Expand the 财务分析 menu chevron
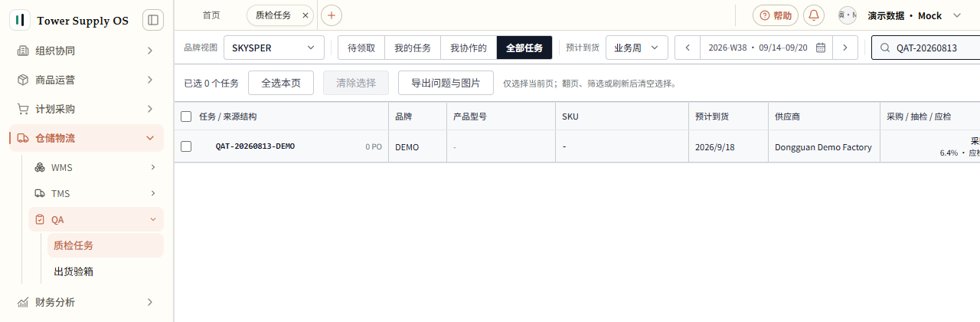 (x=150, y=302)
